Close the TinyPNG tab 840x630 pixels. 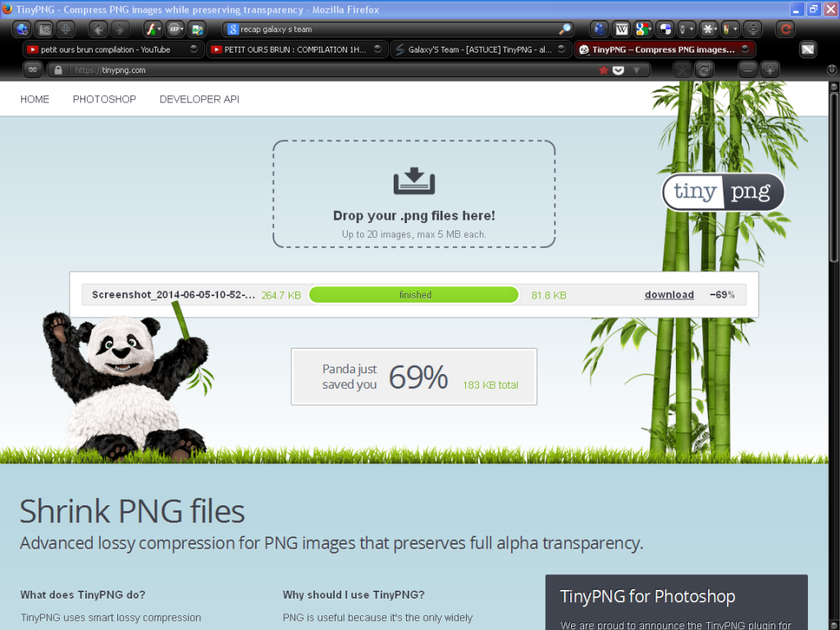745,49
